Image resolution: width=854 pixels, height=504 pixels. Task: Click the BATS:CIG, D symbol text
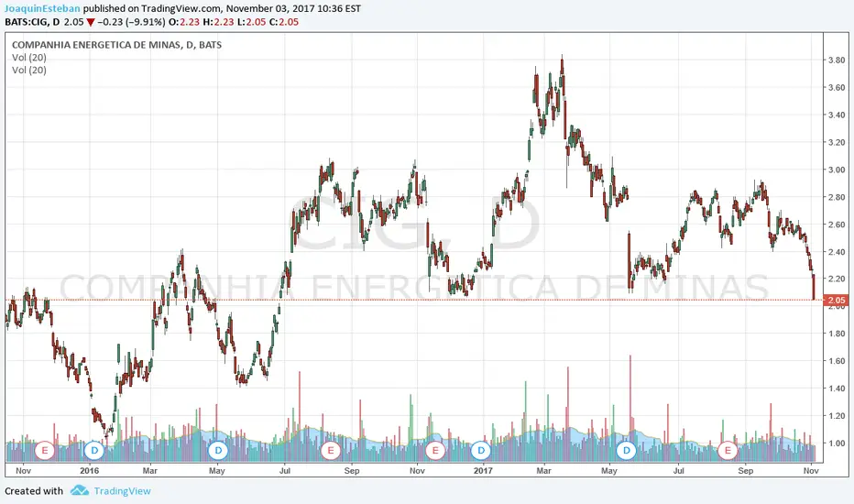[x=32, y=22]
